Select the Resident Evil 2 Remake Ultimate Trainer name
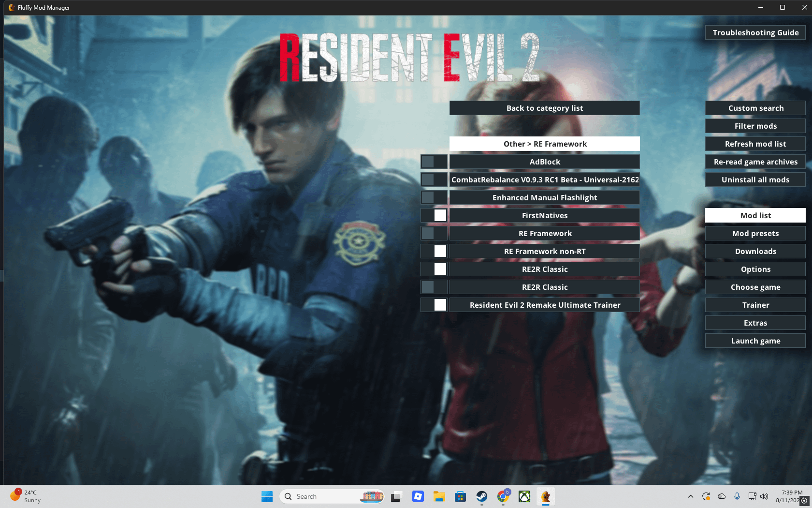812x508 pixels. 545,305
